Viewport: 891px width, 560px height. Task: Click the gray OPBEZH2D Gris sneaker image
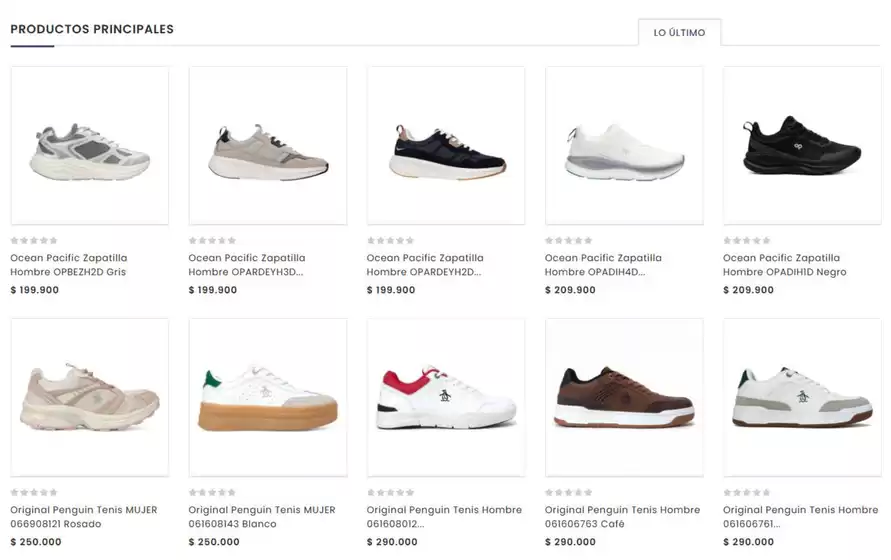(90, 146)
